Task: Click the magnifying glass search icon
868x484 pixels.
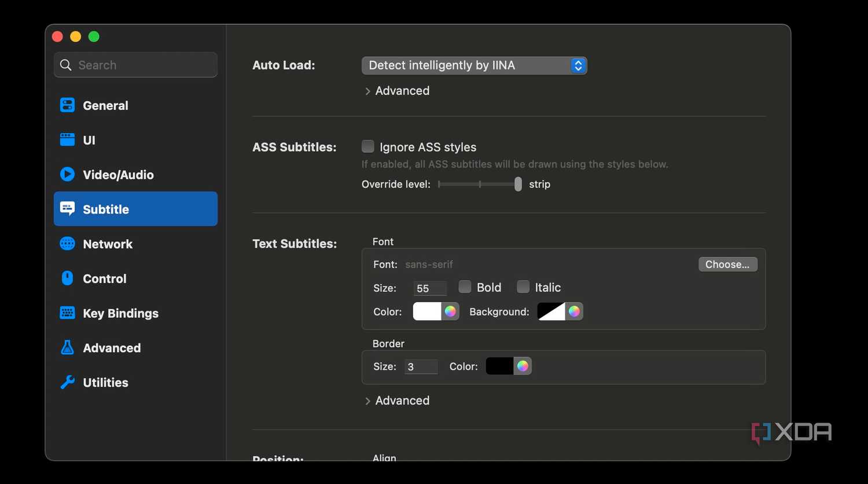Action: pyautogui.click(x=66, y=65)
